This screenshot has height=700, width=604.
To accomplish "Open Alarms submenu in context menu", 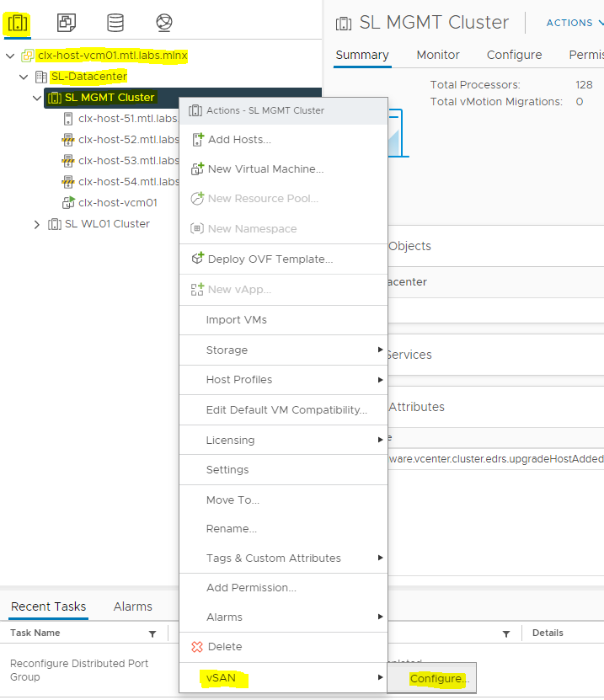I will (283, 617).
